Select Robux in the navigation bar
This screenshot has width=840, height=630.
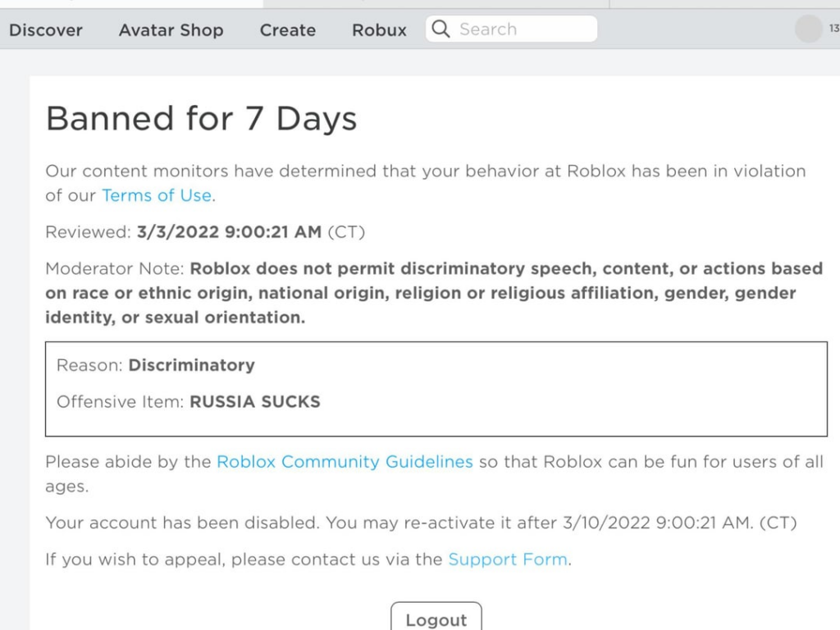[379, 30]
